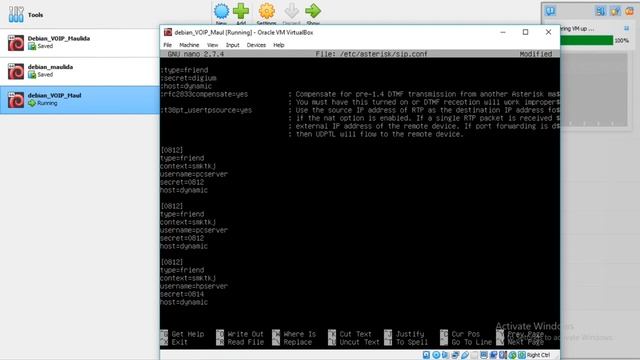The image size is (640, 360).
Task: Click the optical disk indicator in VM status bar
Action: point(436,355)
